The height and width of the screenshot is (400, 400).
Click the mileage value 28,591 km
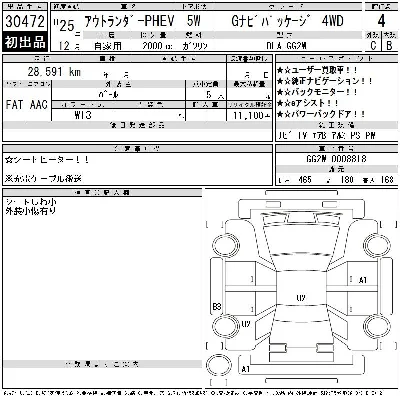(x=54, y=72)
